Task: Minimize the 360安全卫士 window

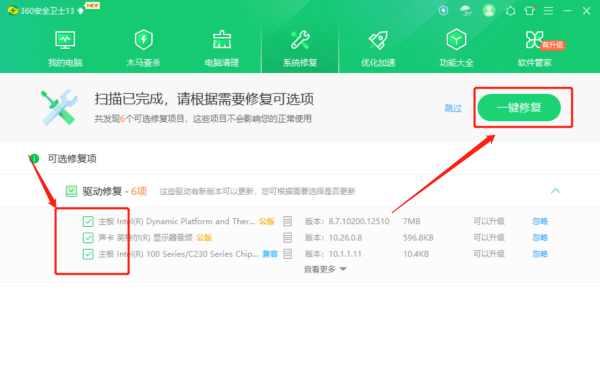Action: 567,11
